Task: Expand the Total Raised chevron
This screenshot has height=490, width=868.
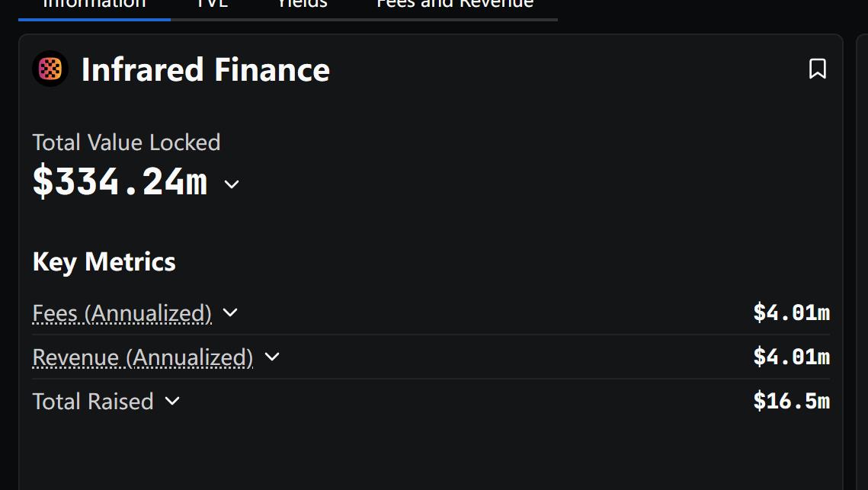Action: tap(172, 401)
